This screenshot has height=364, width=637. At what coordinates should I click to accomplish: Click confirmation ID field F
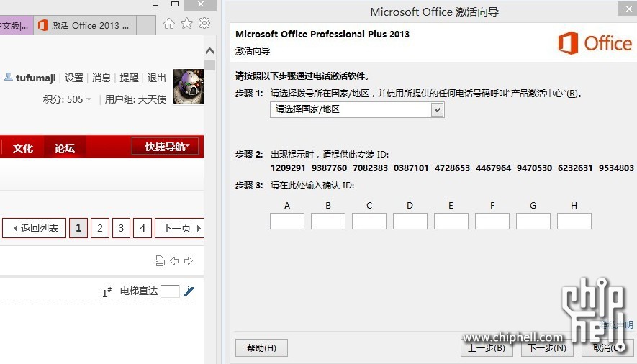(492, 221)
